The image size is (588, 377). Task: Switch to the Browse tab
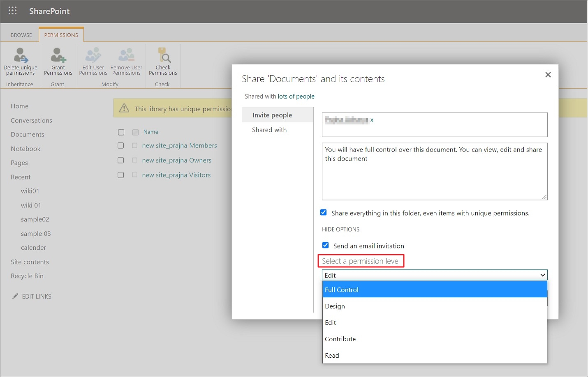pyautogui.click(x=21, y=34)
